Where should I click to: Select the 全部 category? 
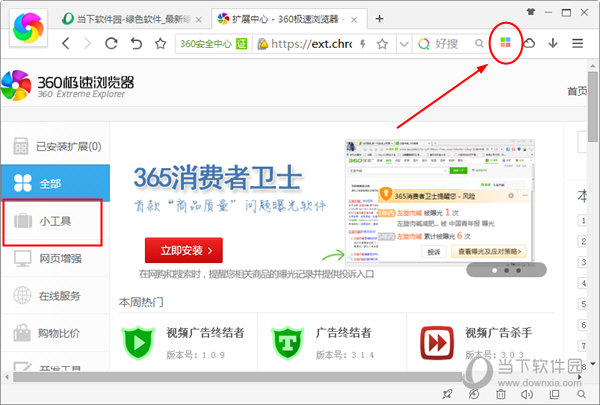55,183
